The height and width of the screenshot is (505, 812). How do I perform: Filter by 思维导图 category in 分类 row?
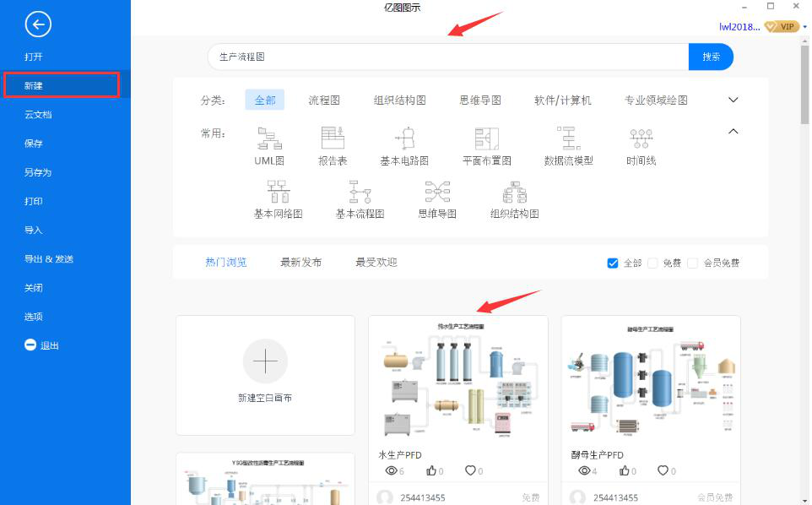[x=480, y=100]
